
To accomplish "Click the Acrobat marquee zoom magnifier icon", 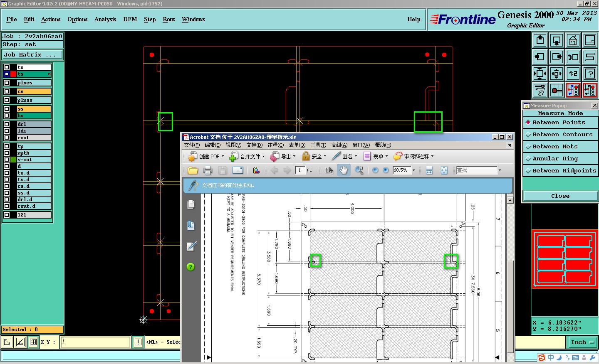I will pos(359,170).
